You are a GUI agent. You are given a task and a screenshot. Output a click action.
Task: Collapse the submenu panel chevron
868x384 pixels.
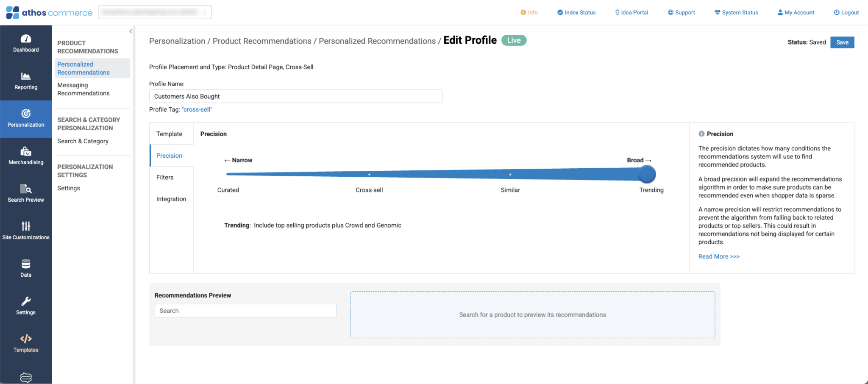pyautogui.click(x=131, y=31)
